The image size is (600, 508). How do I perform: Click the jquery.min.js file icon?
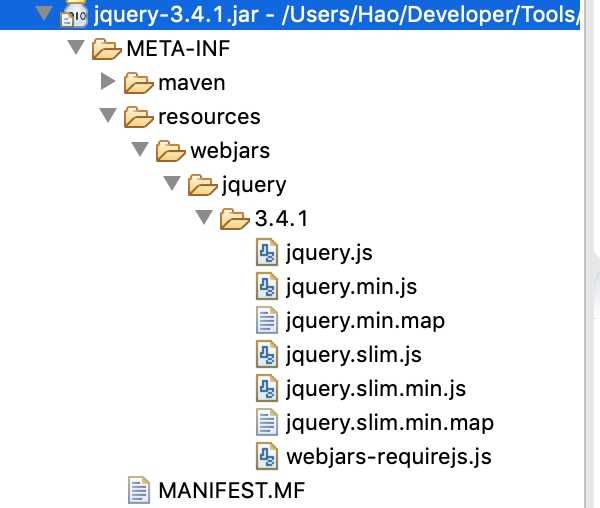(x=267, y=286)
